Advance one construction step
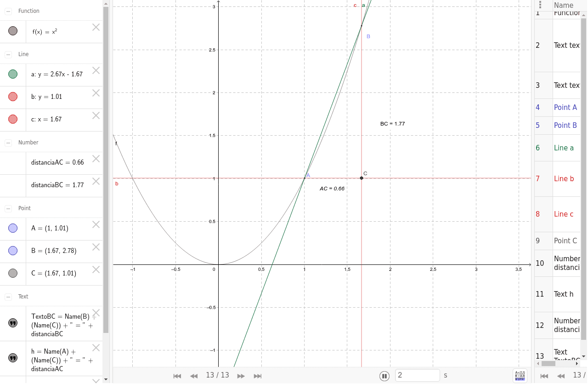This screenshot has height=384, width=588. [241, 376]
